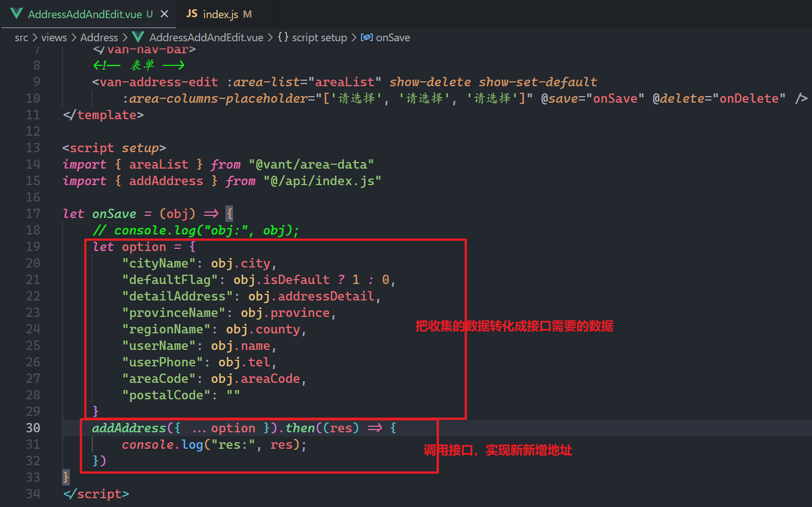The height and width of the screenshot is (507, 812).
Task: Click line number 13 in gutter
Action: point(33,148)
